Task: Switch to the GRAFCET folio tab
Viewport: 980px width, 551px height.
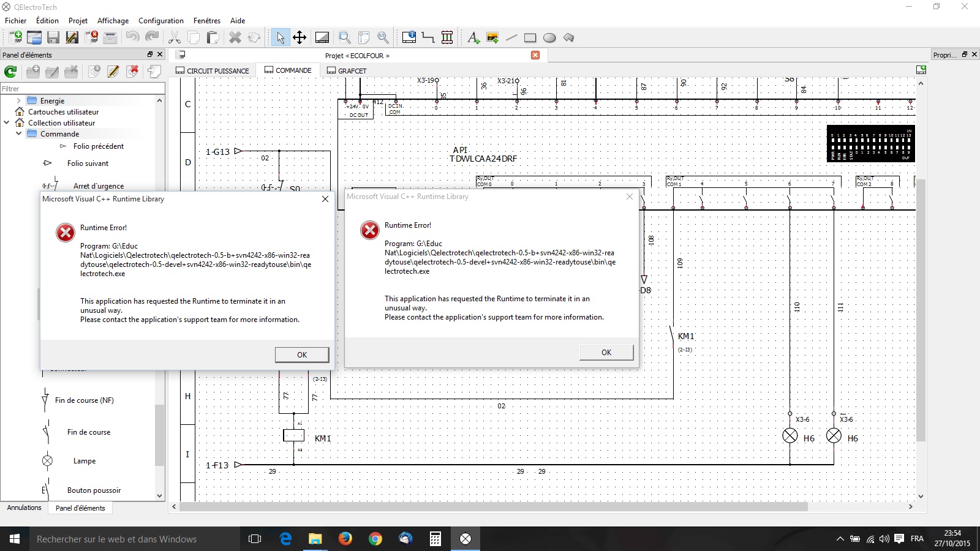Action: point(347,70)
